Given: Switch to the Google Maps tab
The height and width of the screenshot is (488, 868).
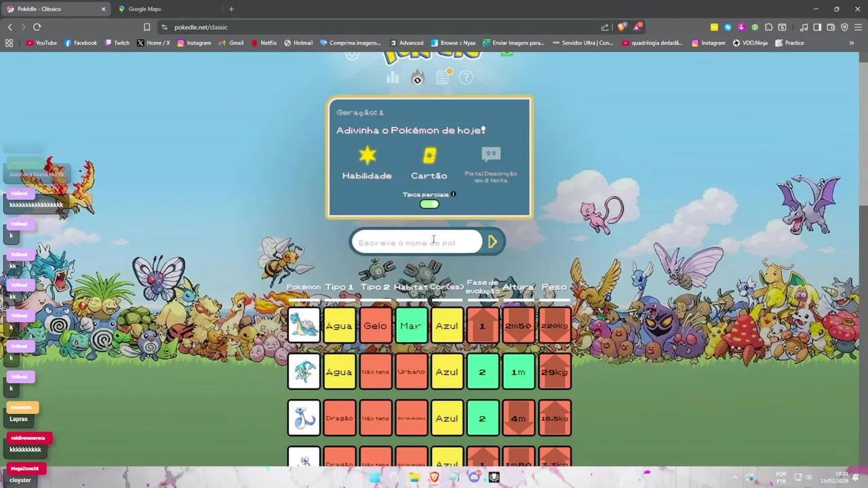Looking at the screenshot, I should pyautogui.click(x=167, y=9).
